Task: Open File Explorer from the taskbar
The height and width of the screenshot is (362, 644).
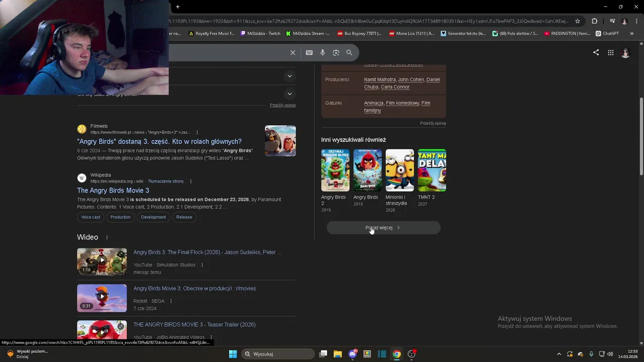Action: tap(338, 354)
